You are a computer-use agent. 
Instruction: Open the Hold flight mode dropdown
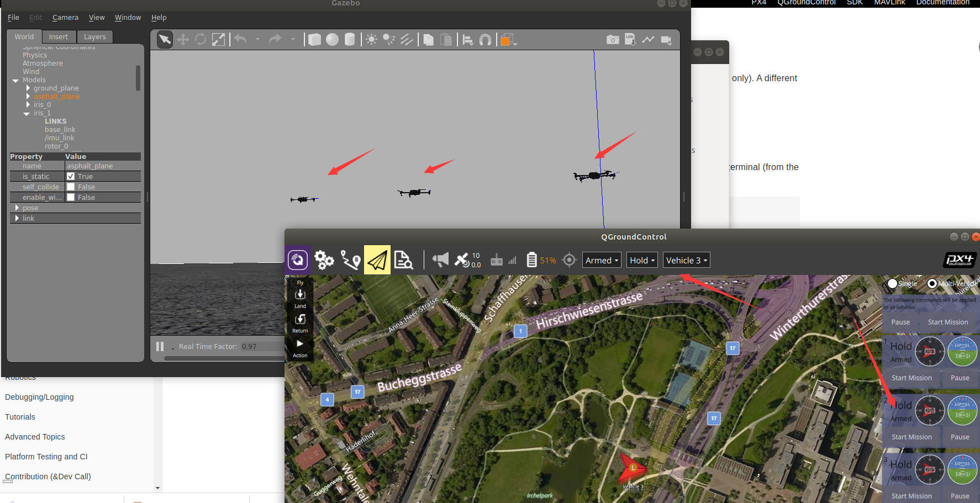(x=642, y=260)
